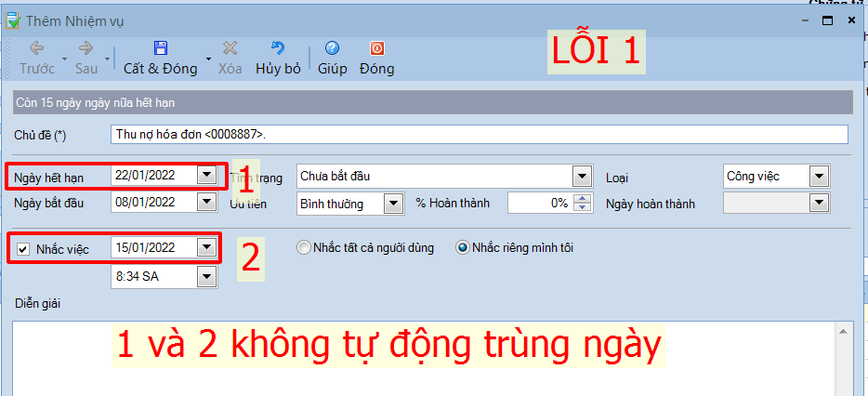Click into the Diễn giải description area

424,358
